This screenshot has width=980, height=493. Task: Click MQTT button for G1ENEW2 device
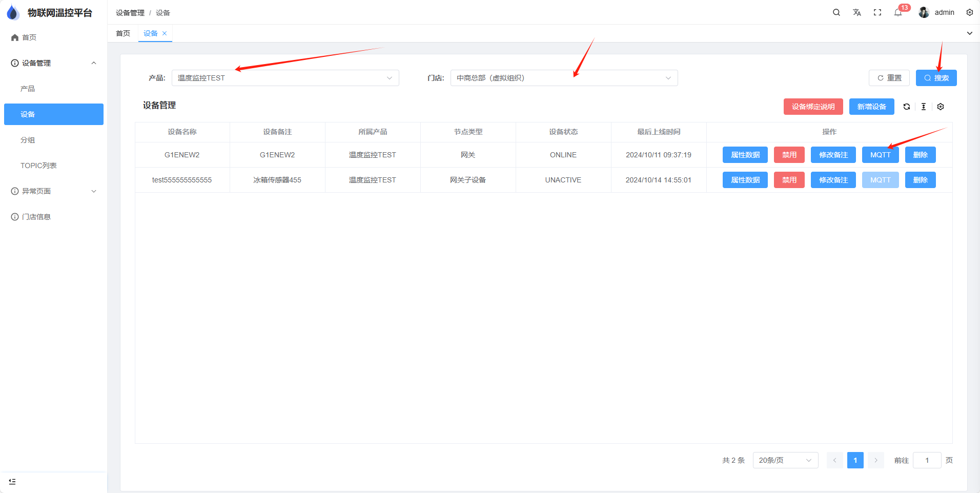pyautogui.click(x=880, y=155)
